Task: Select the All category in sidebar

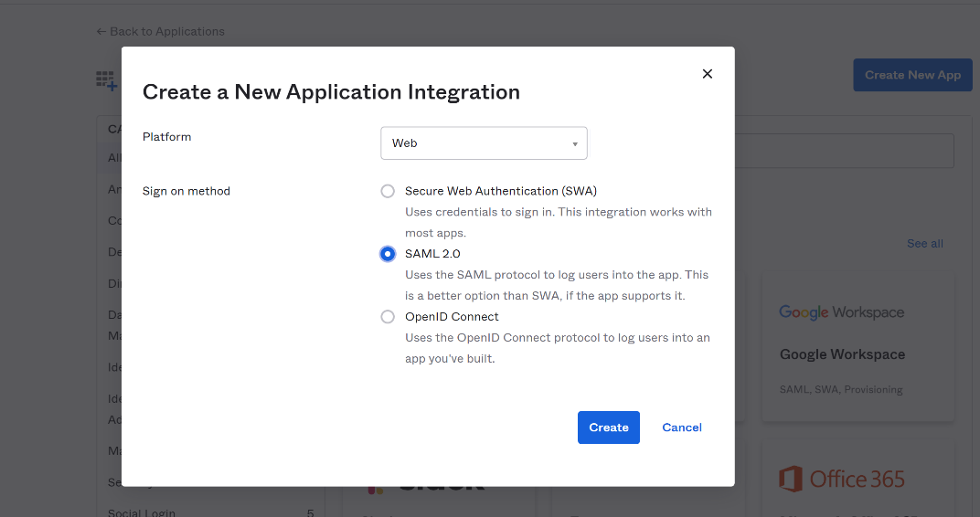Action: pyautogui.click(x=113, y=158)
